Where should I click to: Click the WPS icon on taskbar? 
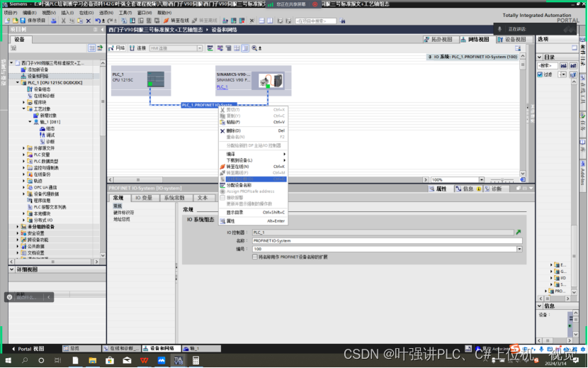coord(144,360)
